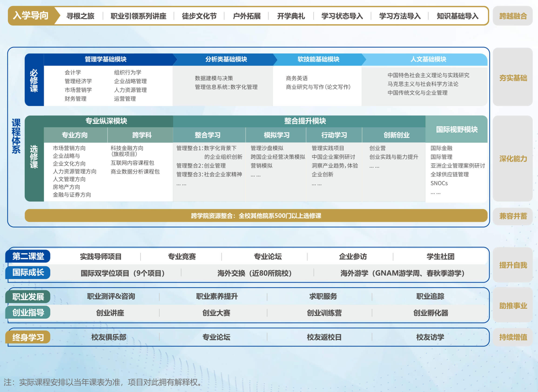The height and width of the screenshot is (392, 538).
Task: Select the 跨学科 sub-header
Action: [x=142, y=135]
